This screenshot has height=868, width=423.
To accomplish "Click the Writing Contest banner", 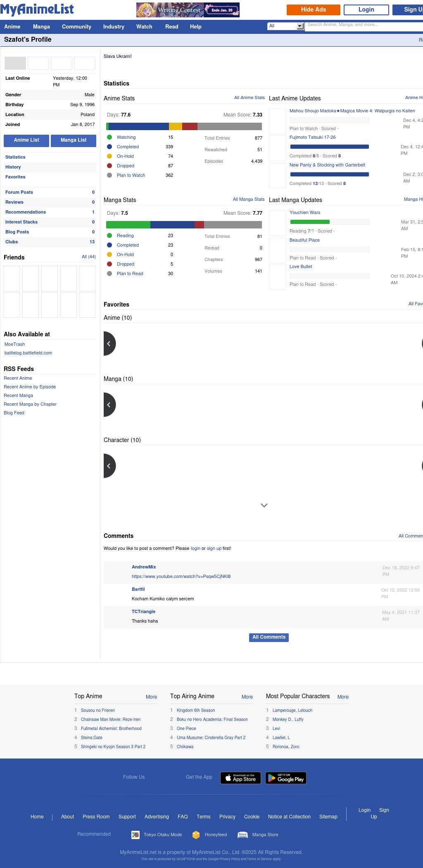I will coord(188,10).
